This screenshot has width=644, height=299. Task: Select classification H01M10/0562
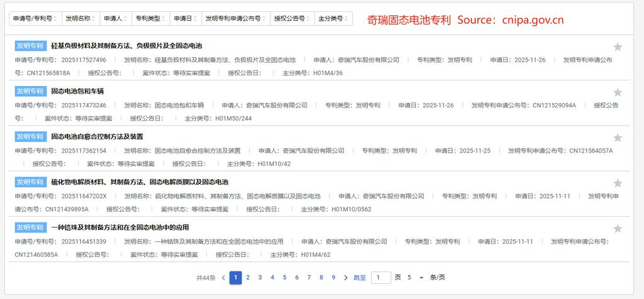pyautogui.click(x=351, y=210)
